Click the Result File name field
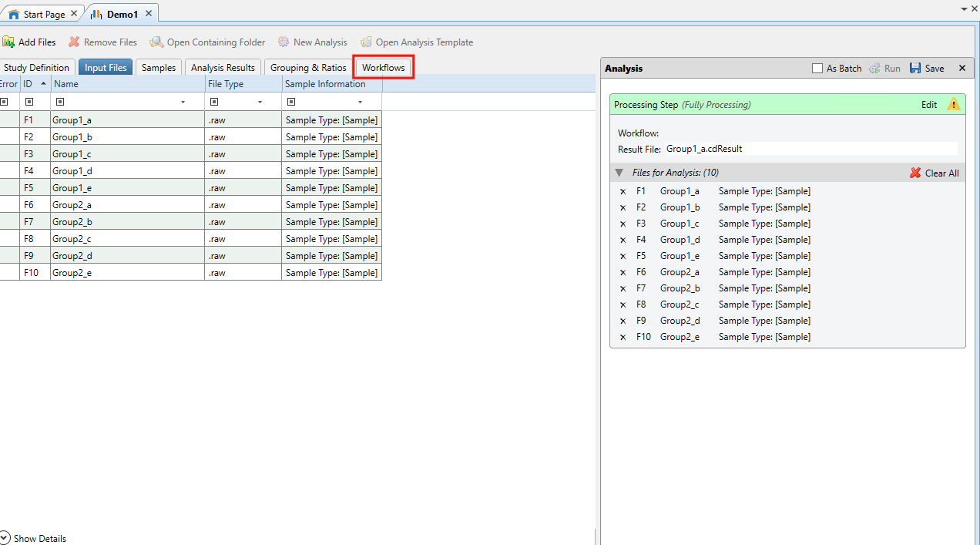This screenshot has width=980, height=545. (x=811, y=149)
